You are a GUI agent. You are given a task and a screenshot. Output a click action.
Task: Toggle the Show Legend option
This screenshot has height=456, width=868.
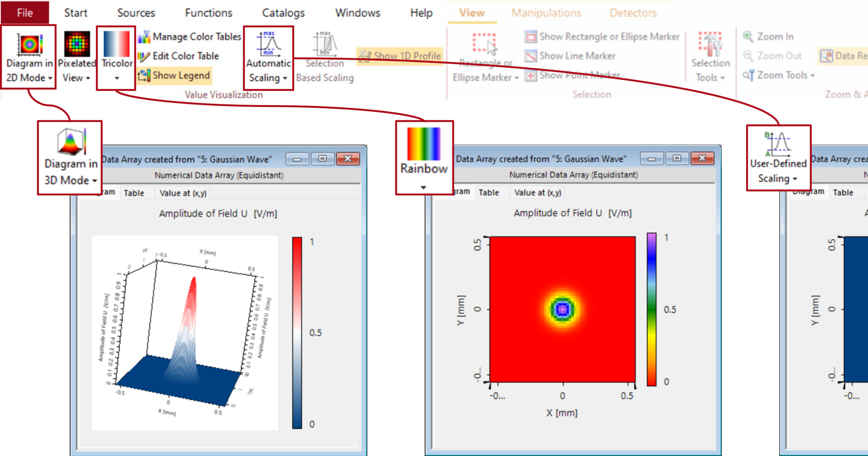[x=174, y=76]
